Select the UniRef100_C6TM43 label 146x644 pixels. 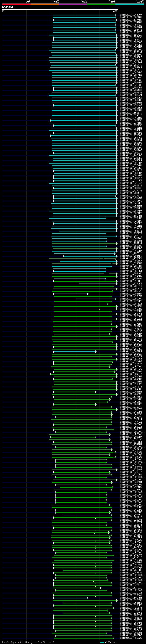(131, 70)
